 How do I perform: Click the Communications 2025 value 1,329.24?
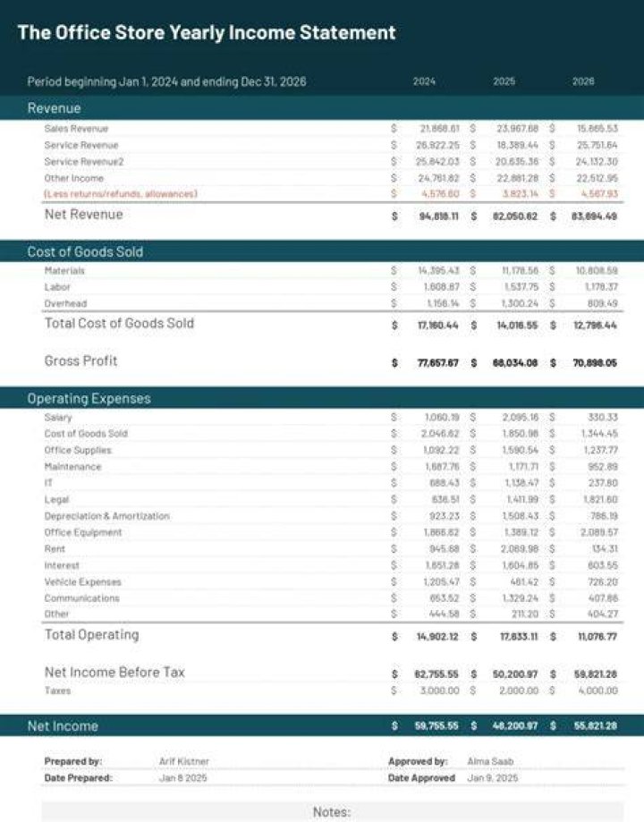click(x=521, y=598)
